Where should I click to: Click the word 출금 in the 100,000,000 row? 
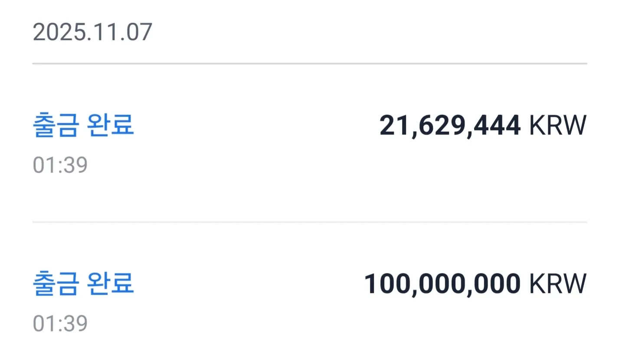[56, 284]
